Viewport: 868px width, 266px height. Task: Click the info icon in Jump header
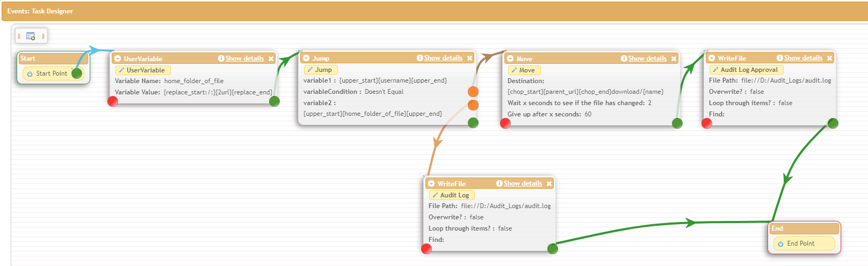tap(420, 58)
